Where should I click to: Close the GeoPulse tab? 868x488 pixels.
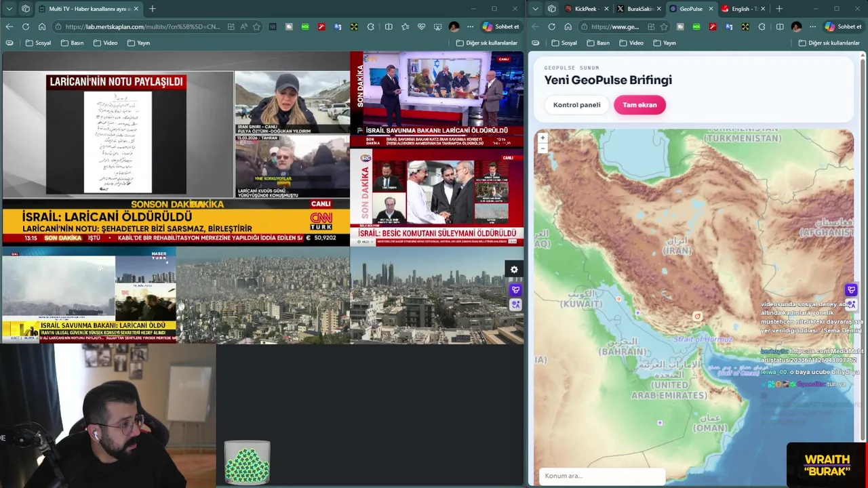pos(711,9)
